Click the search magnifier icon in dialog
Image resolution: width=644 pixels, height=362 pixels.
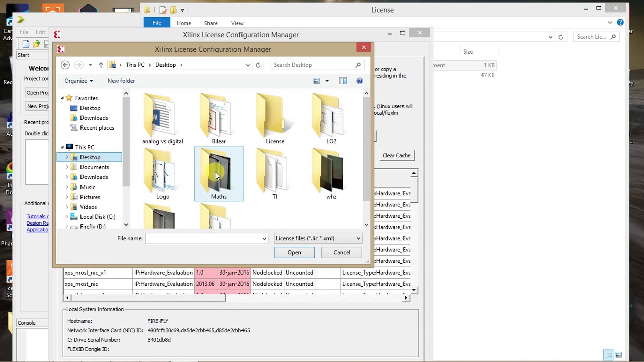pyautogui.click(x=358, y=65)
